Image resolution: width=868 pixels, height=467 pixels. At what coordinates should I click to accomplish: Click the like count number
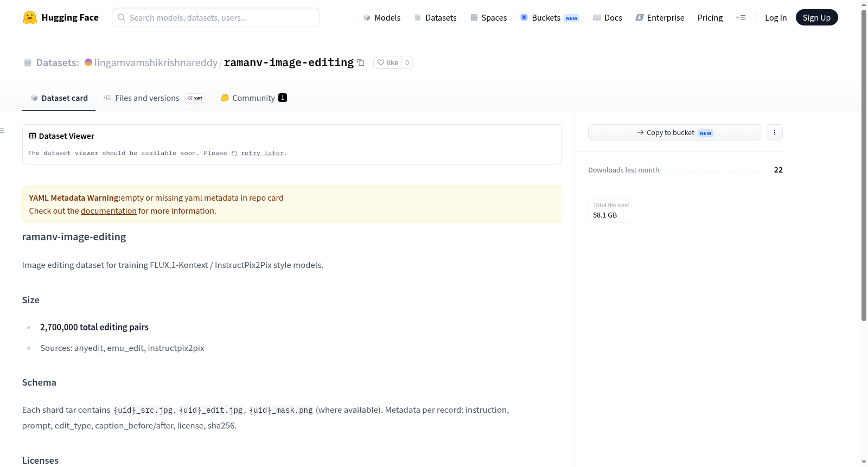(x=407, y=62)
